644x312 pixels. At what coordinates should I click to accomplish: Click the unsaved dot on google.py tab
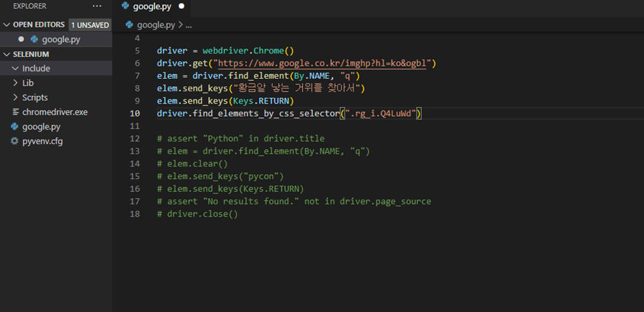point(182,7)
